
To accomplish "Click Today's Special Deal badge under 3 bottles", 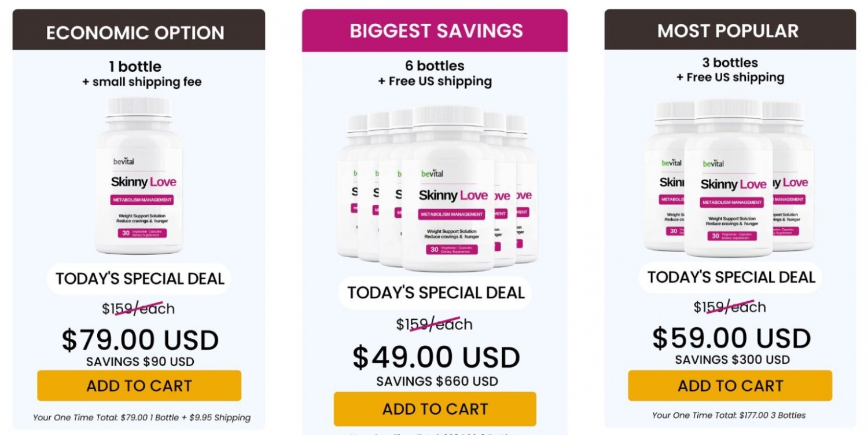I will point(731,277).
